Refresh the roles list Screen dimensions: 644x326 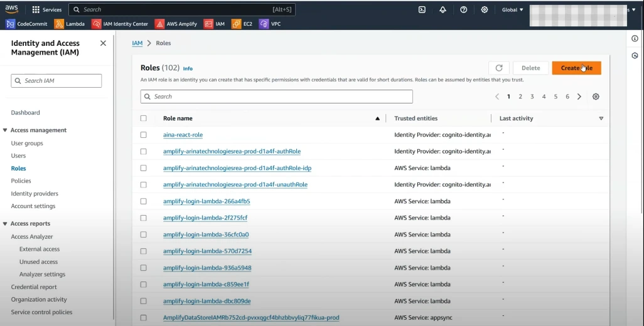pyautogui.click(x=498, y=68)
